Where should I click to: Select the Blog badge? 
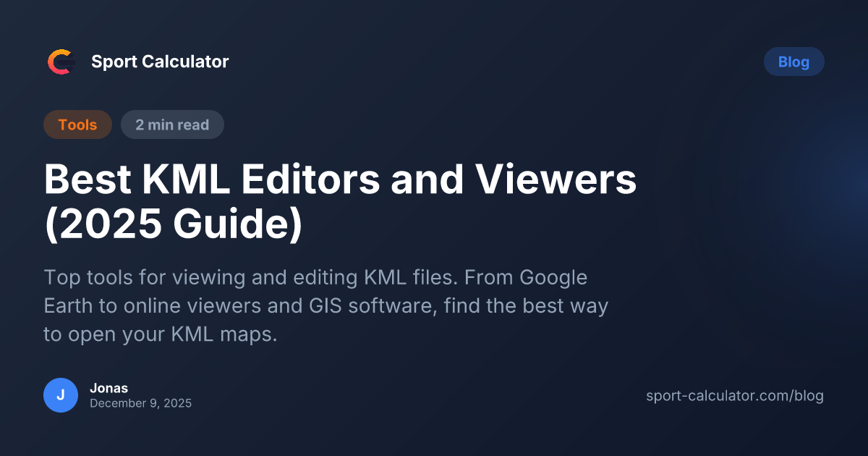793,62
